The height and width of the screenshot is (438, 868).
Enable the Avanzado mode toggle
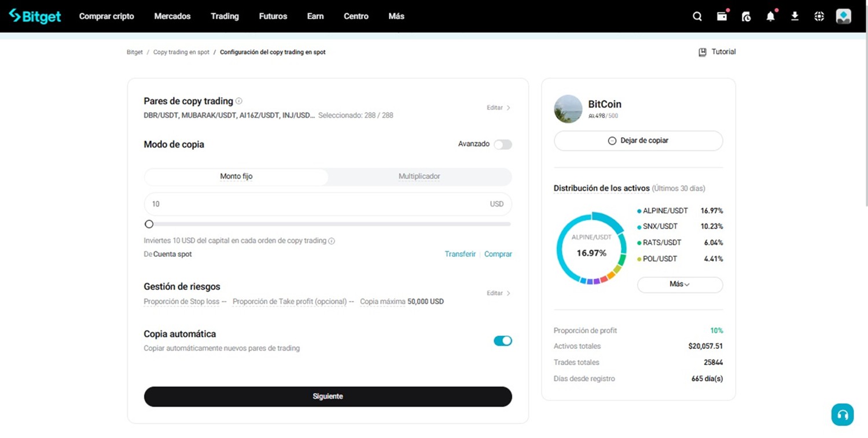coord(502,144)
